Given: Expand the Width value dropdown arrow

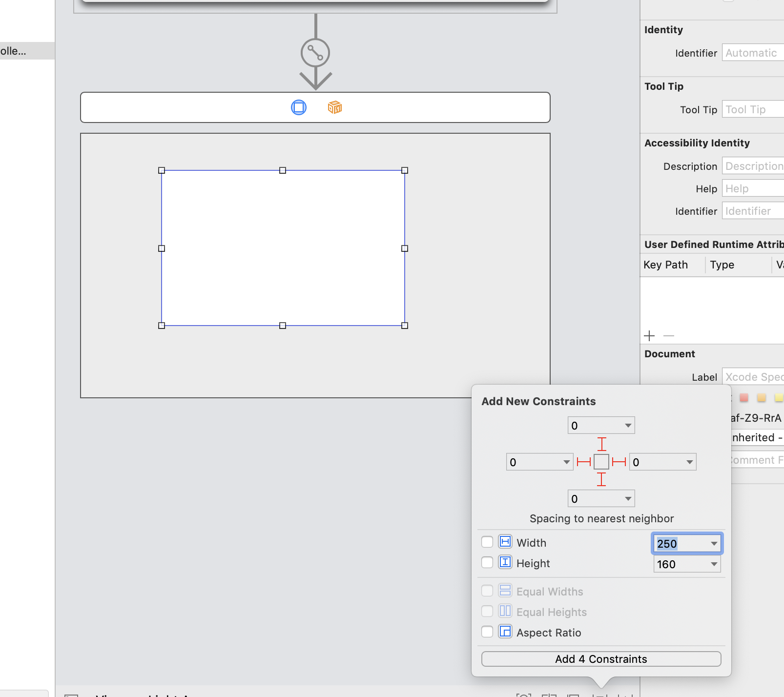Looking at the screenshot, I should coord(714,544).
